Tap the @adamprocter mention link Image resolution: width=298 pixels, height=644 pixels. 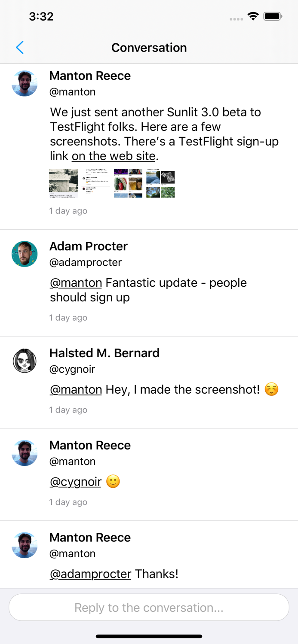point(90,574)
